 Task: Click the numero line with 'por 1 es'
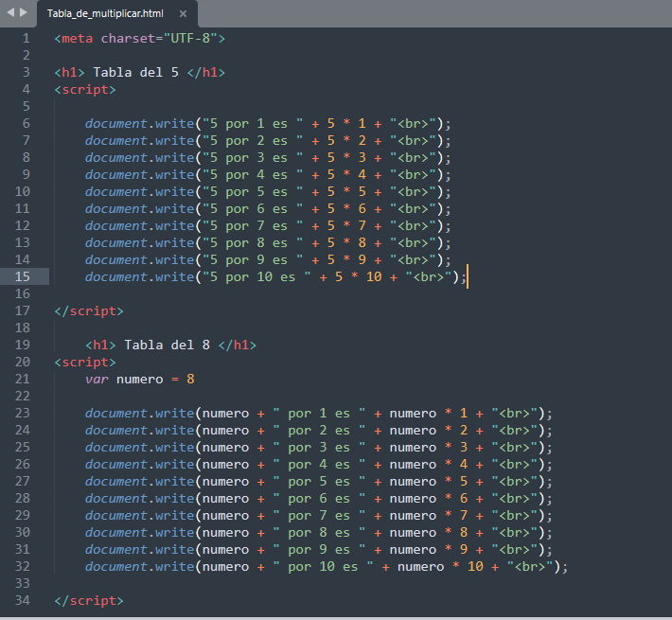pos(318,414)
